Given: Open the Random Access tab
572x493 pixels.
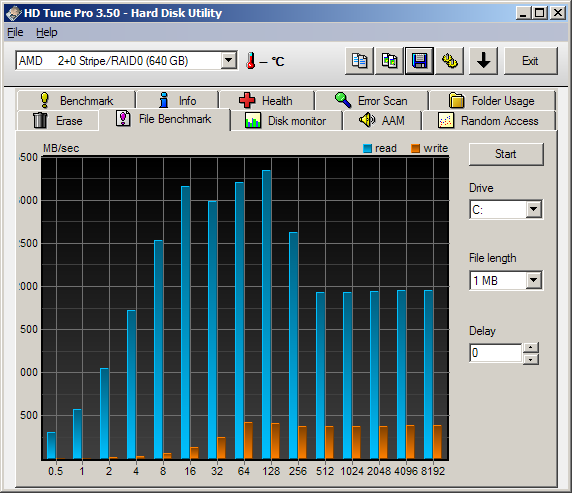Looking at the screenshot, I should point(489,121).
